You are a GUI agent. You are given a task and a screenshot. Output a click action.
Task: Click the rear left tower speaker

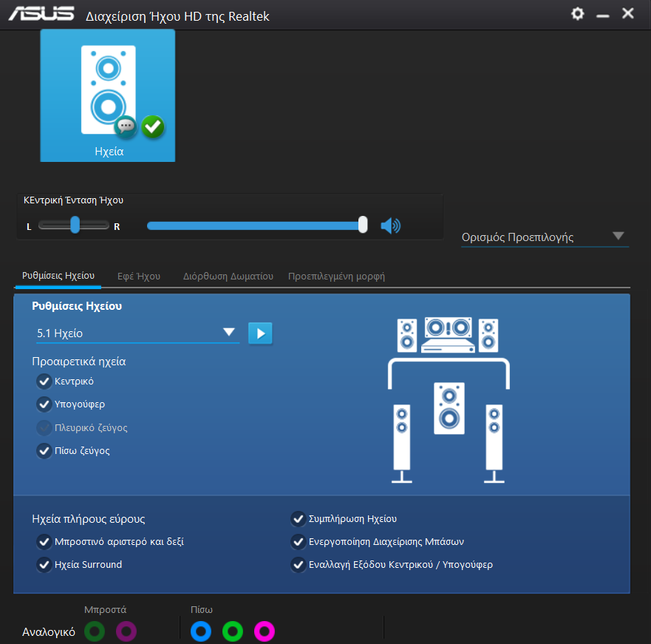pos(402,444)
